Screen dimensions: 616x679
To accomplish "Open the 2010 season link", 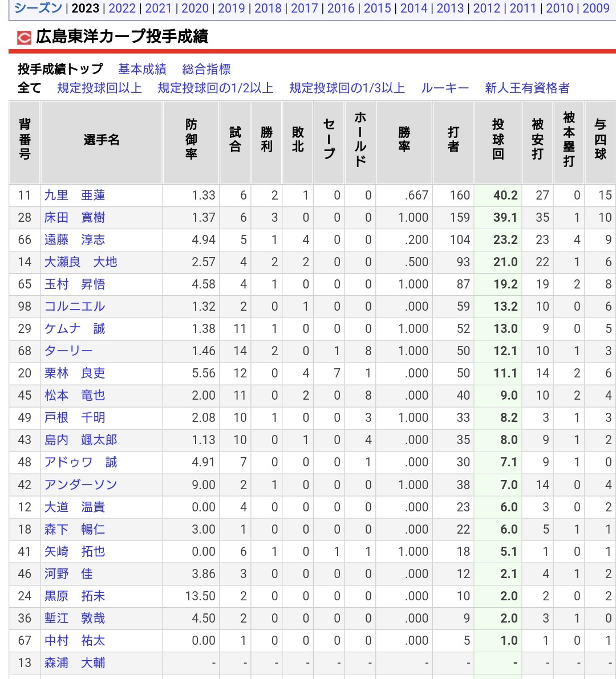I will (560, 8).
